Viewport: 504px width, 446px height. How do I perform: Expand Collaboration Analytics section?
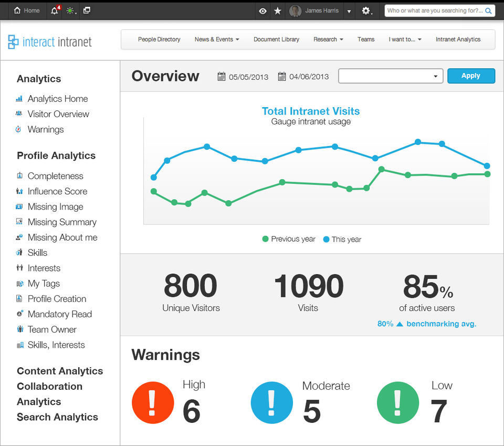pos(49,394)
